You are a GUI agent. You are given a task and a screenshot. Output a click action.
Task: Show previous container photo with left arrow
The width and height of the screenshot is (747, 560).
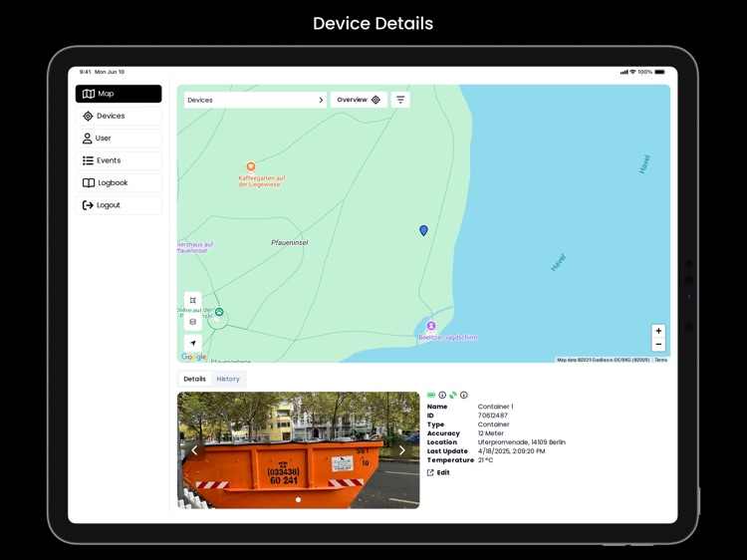point(194,450)
